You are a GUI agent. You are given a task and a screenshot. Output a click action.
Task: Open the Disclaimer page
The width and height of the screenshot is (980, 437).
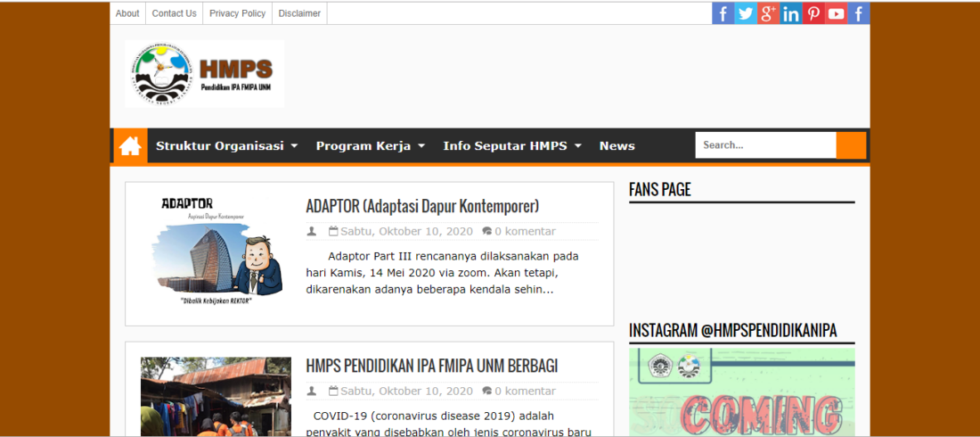pyautogui.click(x=299, y=13)
